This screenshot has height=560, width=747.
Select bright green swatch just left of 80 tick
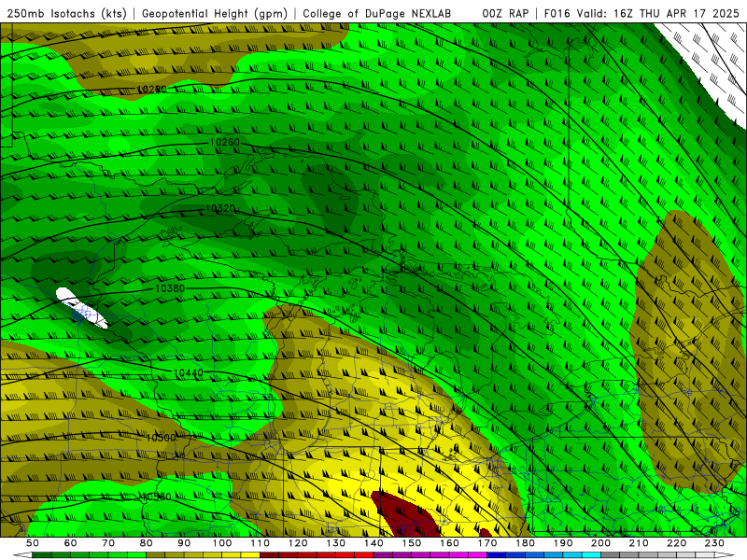point(136,555)
